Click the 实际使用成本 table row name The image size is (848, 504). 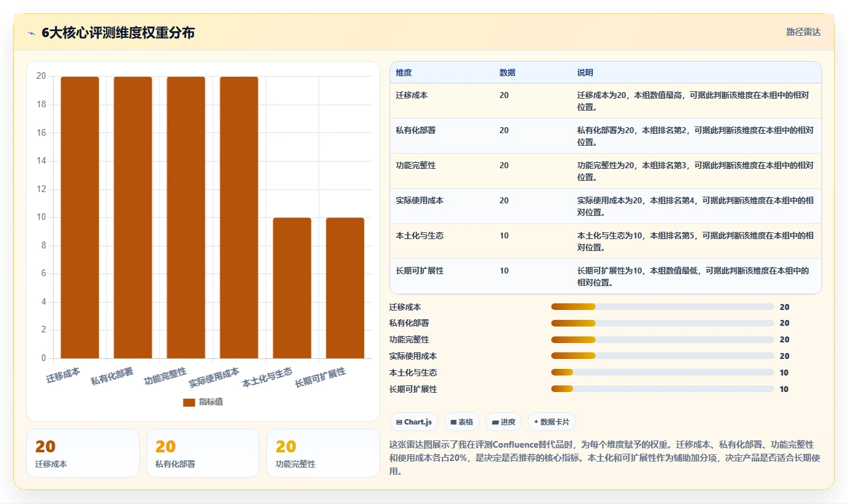419,201
